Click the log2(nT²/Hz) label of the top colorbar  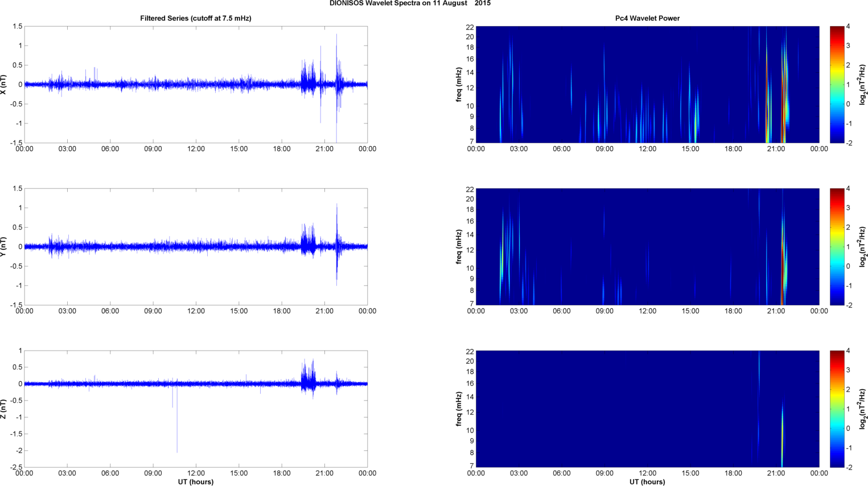tap(862, 84)
